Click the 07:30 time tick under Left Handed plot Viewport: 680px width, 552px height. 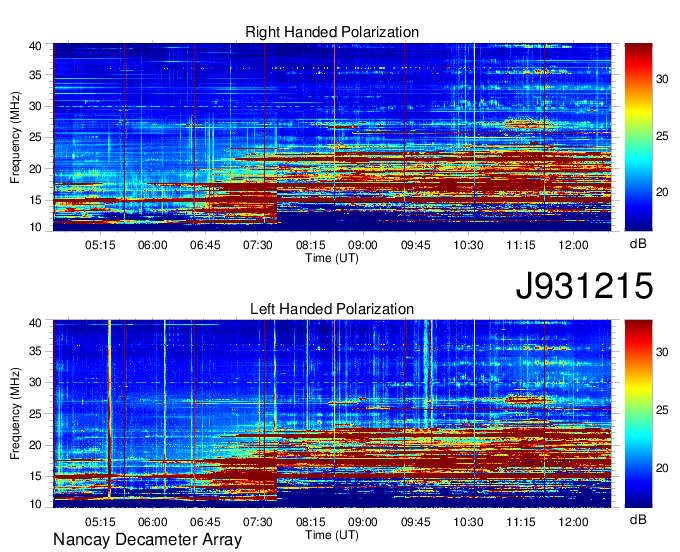[x=258, y=522]
